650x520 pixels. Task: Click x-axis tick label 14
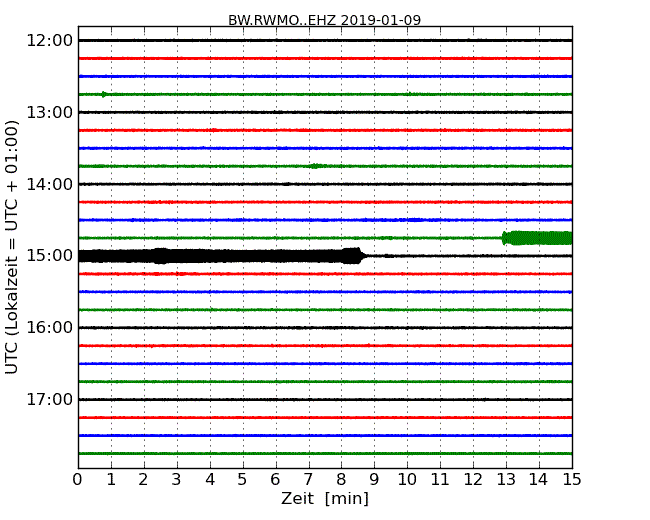tap(539, 480)
